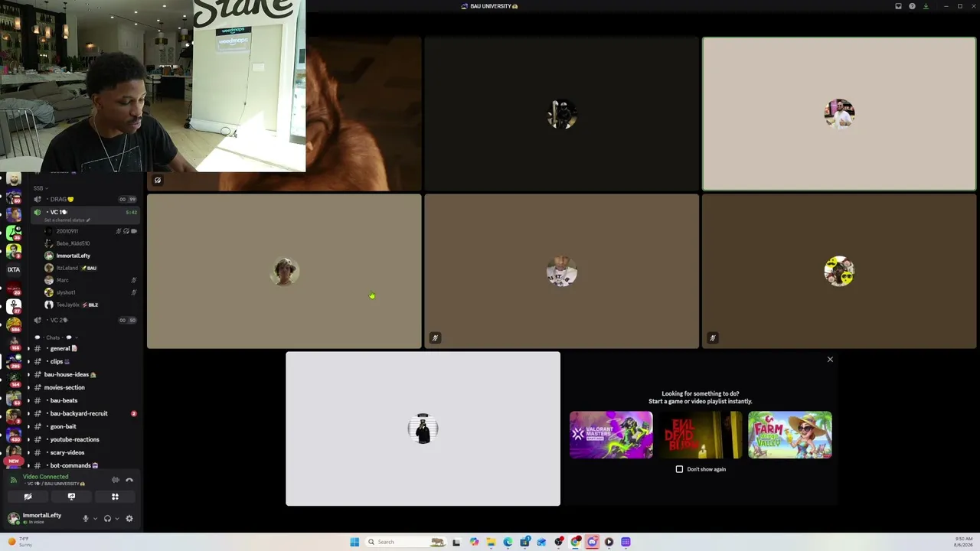
Task: Turn off camera in voice panel
Action: click(28, 497)
